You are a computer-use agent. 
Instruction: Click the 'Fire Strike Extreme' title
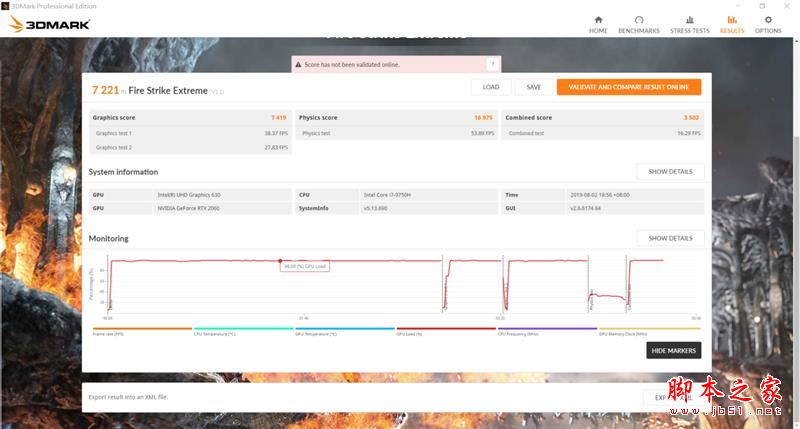[x=168, y=91]
